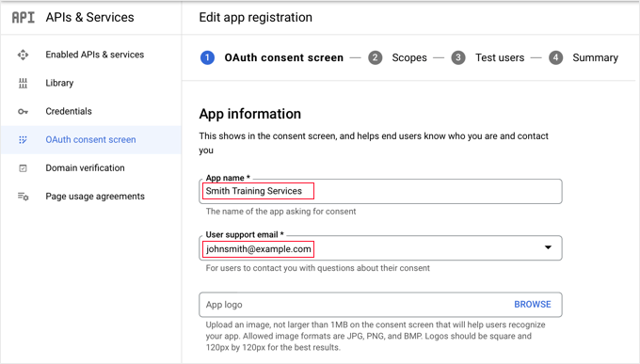Click 'For users to contact you' helper text
Screen dimensions: 640x364
(317, 268)
